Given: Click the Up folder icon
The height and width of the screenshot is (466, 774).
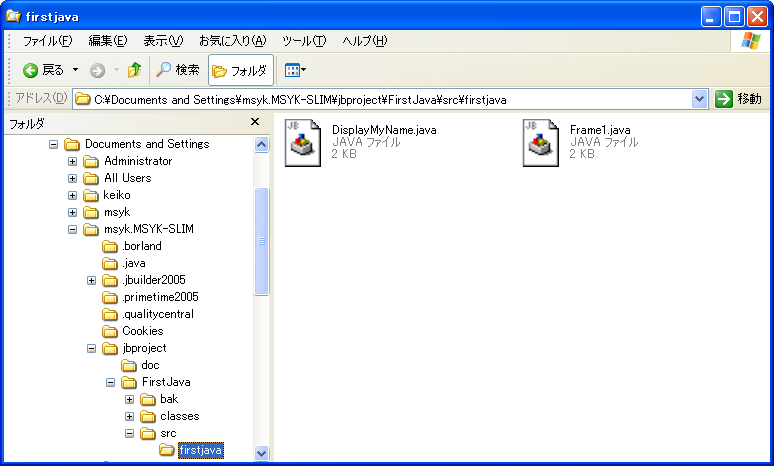Looking at the screenshot, I should [134, 70].
